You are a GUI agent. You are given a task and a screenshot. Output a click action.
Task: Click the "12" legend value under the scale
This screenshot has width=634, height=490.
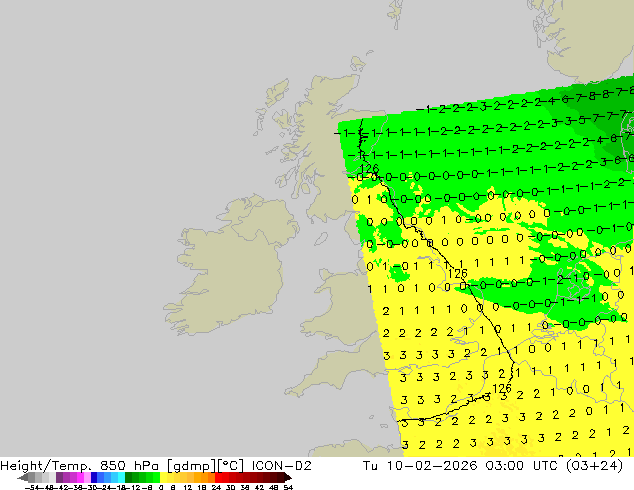coord(188,488)
